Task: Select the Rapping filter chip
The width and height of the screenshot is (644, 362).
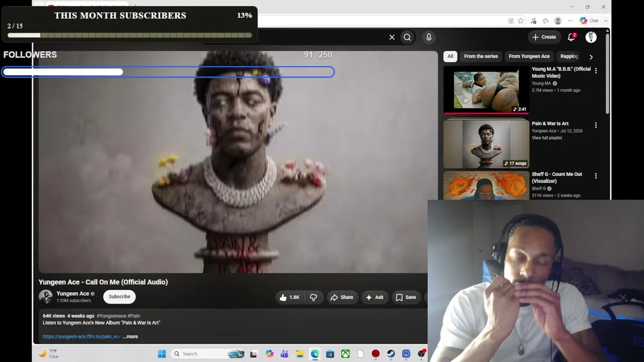Action: [569, 56]
